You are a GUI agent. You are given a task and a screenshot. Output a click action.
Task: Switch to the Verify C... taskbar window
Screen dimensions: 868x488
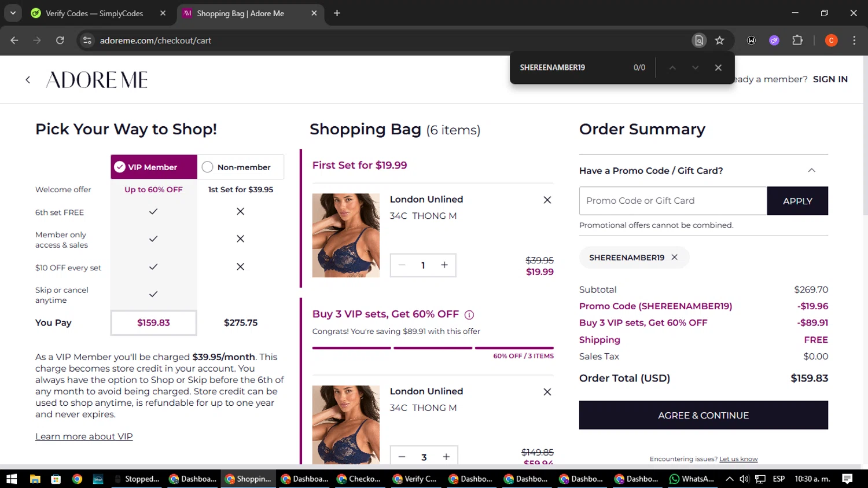[x=415, y=479]
